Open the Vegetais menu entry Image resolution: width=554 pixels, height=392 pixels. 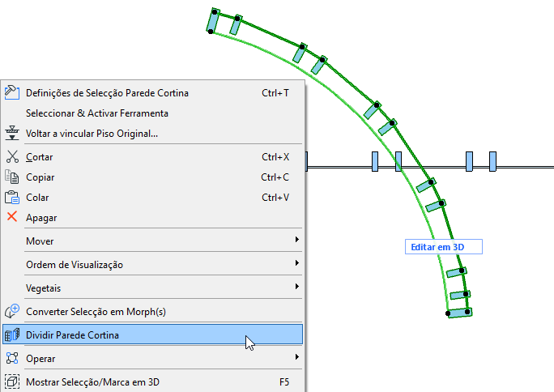click(x=152, y=288)
